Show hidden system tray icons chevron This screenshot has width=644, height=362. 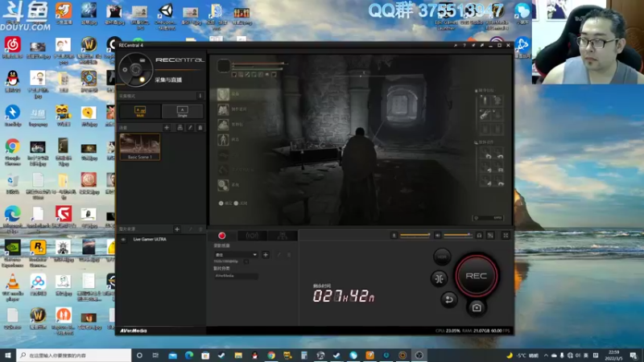coord(546,355)
